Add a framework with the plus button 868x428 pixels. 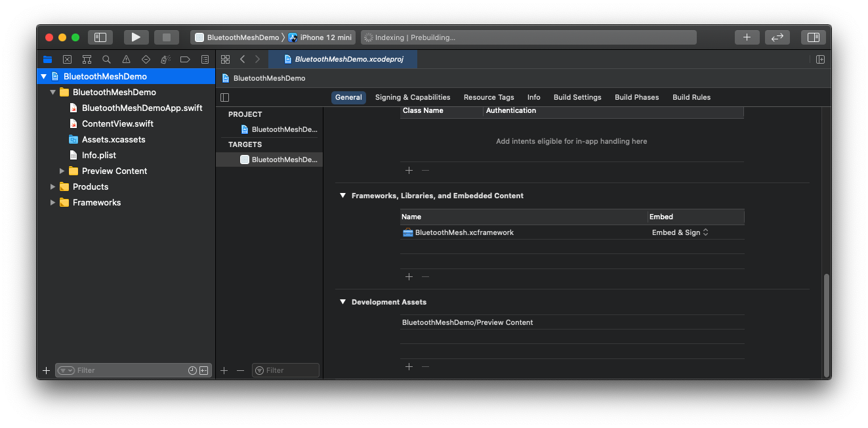click(x=409, y=276)
